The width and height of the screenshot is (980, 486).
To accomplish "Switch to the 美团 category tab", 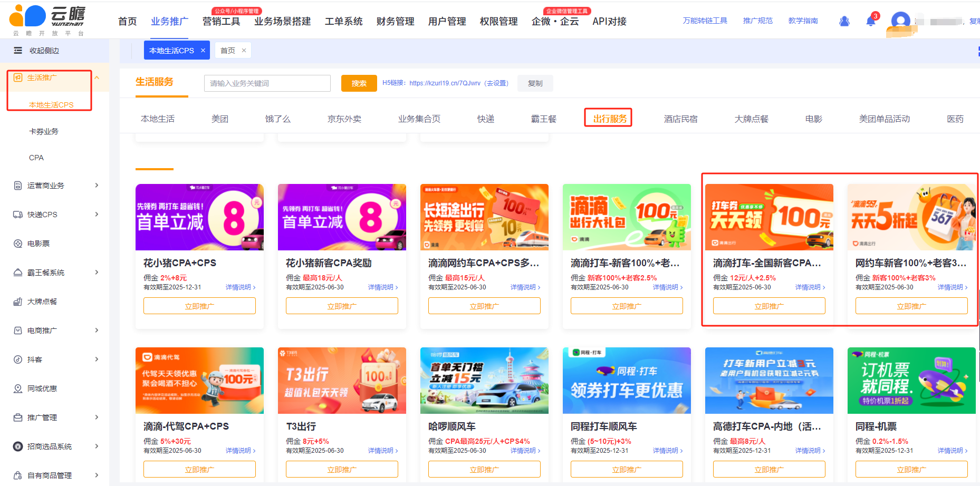I will coord(220,119).
